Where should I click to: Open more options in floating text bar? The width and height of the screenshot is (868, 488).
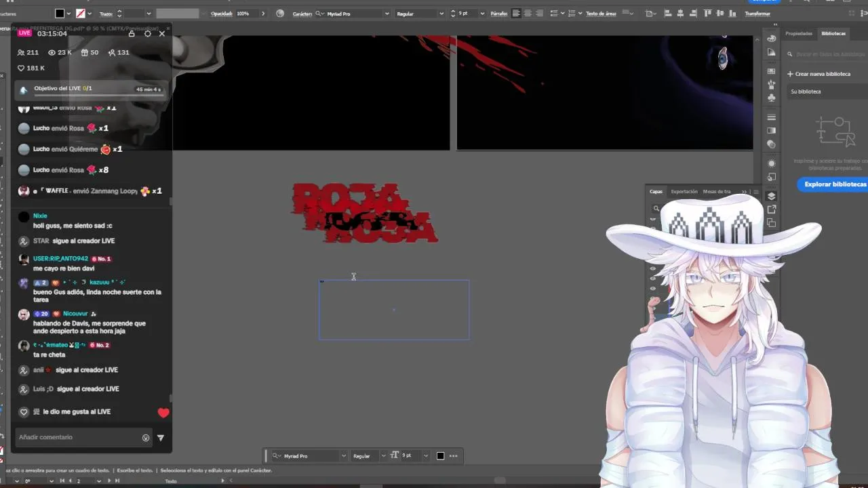(454, 455)
